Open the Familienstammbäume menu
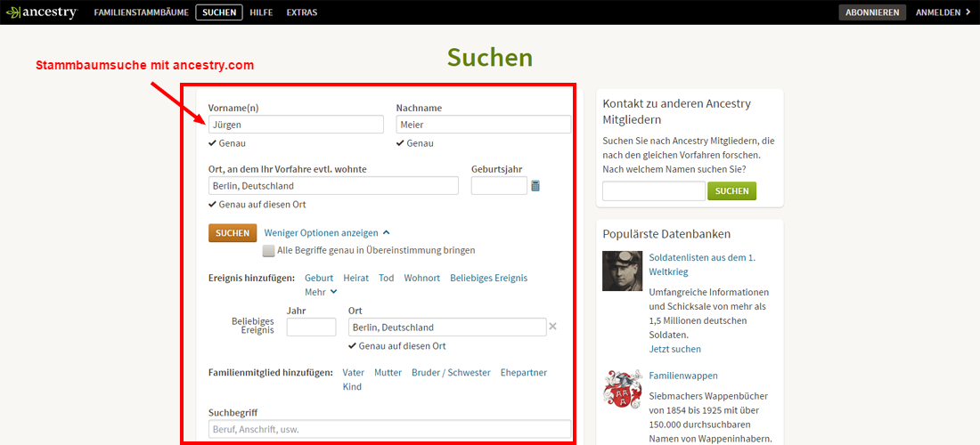The width and height of the screenshot is (980, 445). [142, 12]
